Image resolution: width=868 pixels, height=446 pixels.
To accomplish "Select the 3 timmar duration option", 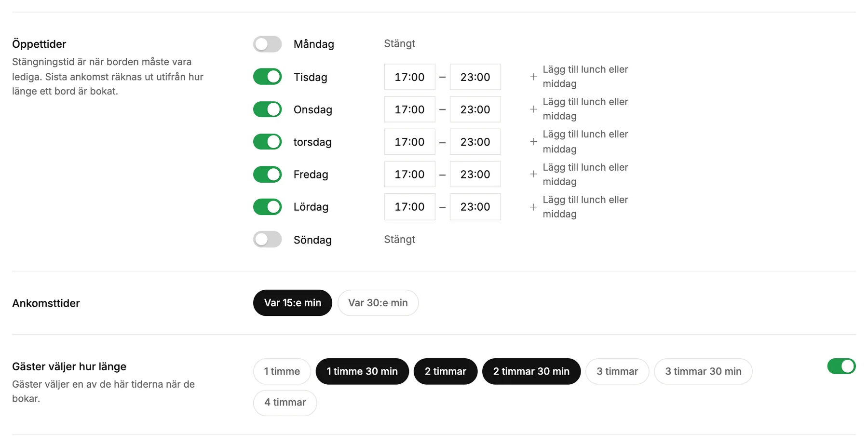I will (617, 371).
